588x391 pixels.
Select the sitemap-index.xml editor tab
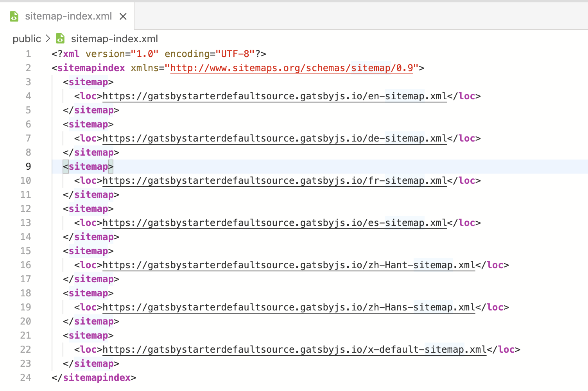[x=67, y=16]
